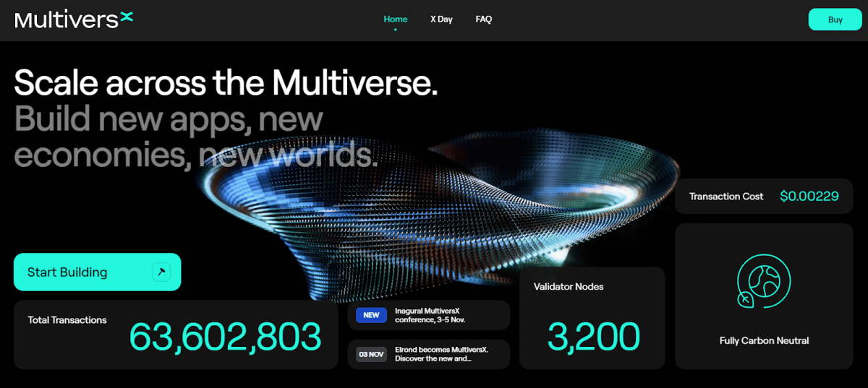The height and width of the screenshot is (388, 868).
Task: Click the Transaction Cost label
Action: [x=726, y=197]
